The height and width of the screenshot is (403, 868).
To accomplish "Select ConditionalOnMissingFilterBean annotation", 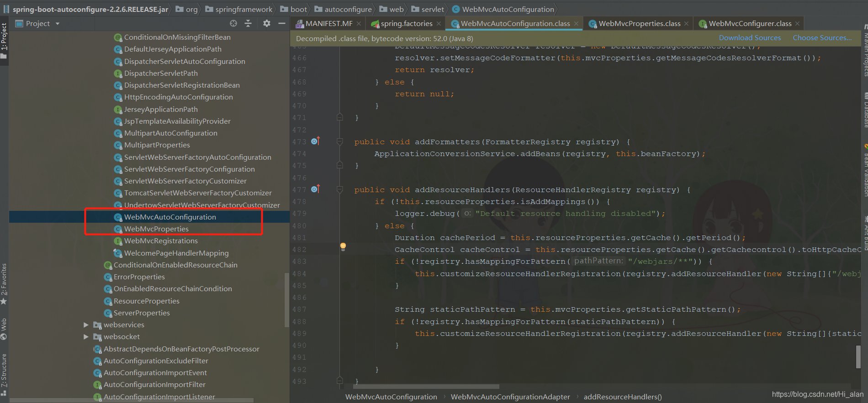I will point(177,37).
